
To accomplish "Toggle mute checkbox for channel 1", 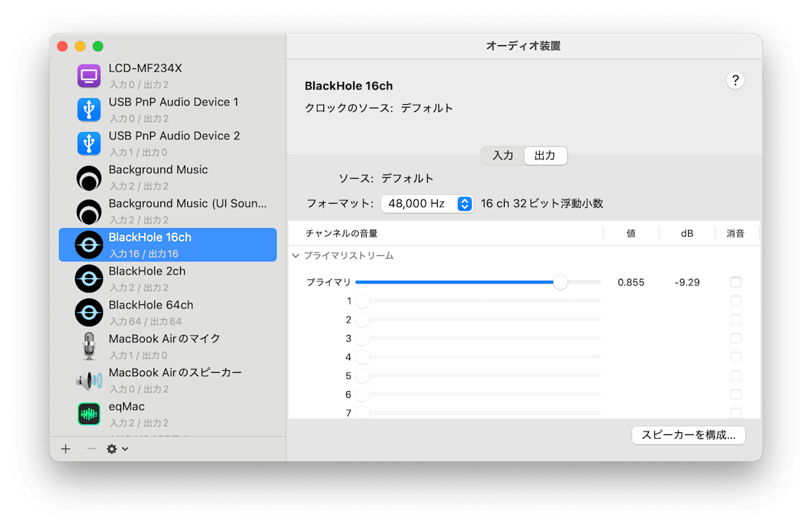I will [736, 301].
